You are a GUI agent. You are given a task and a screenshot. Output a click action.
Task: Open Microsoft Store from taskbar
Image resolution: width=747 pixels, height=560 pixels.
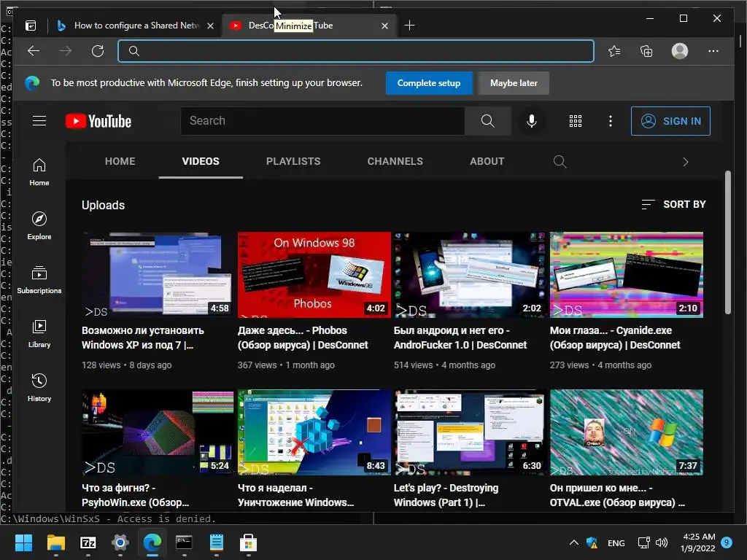click(248, 542)
